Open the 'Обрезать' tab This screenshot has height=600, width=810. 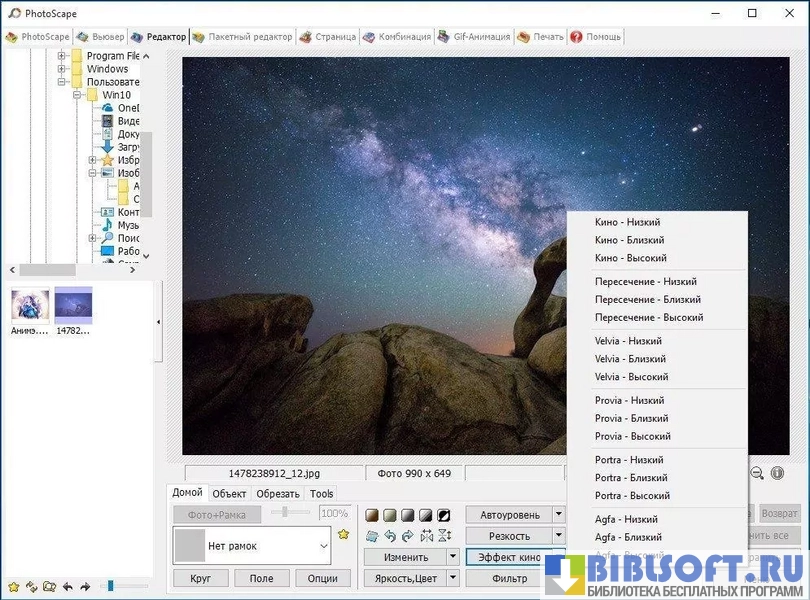(x=277, y=494)
